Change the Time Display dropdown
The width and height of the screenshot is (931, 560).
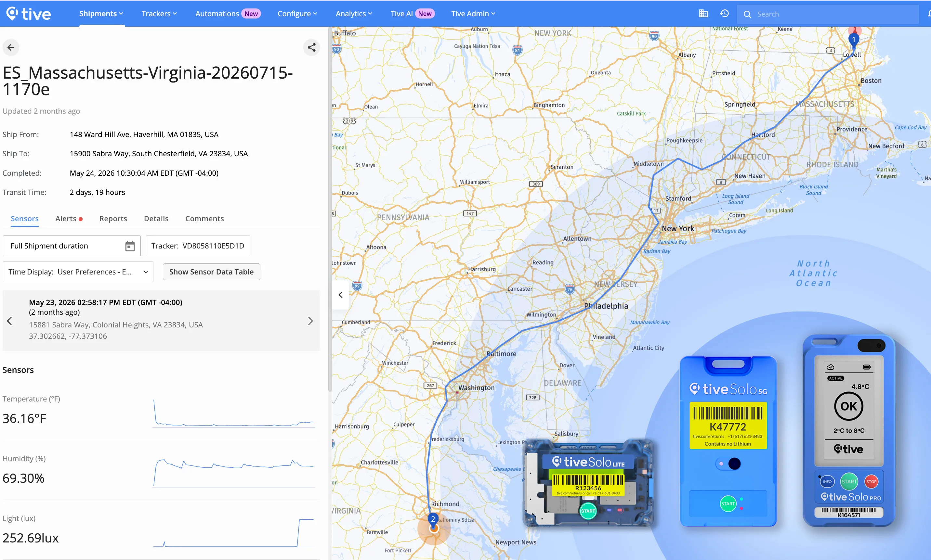78,272
